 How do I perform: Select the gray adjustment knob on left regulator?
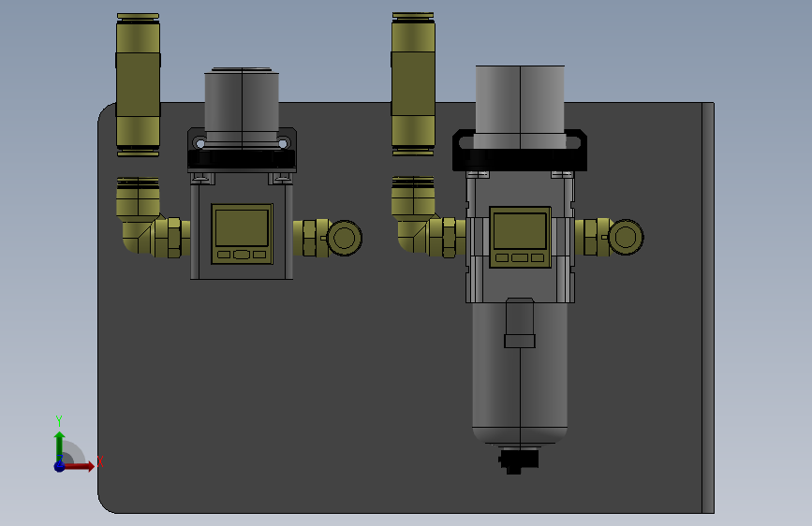[x=242, y=106]
